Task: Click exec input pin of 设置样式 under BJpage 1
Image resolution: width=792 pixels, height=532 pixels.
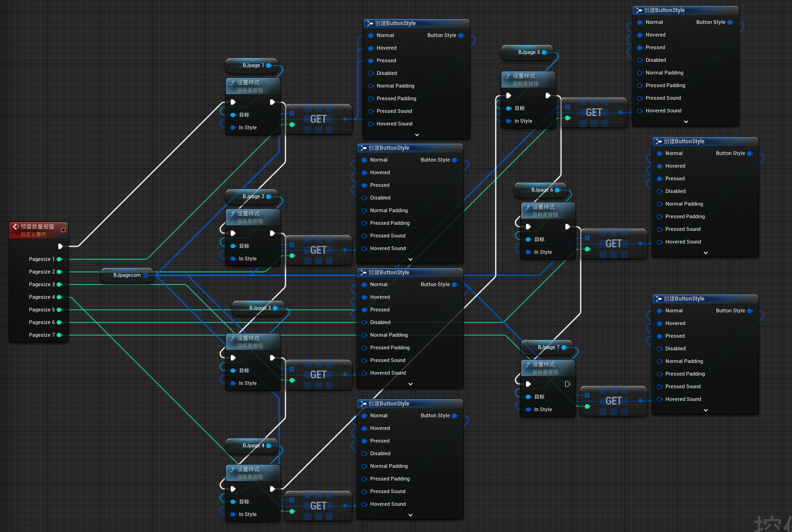Action: pos(233,102)
